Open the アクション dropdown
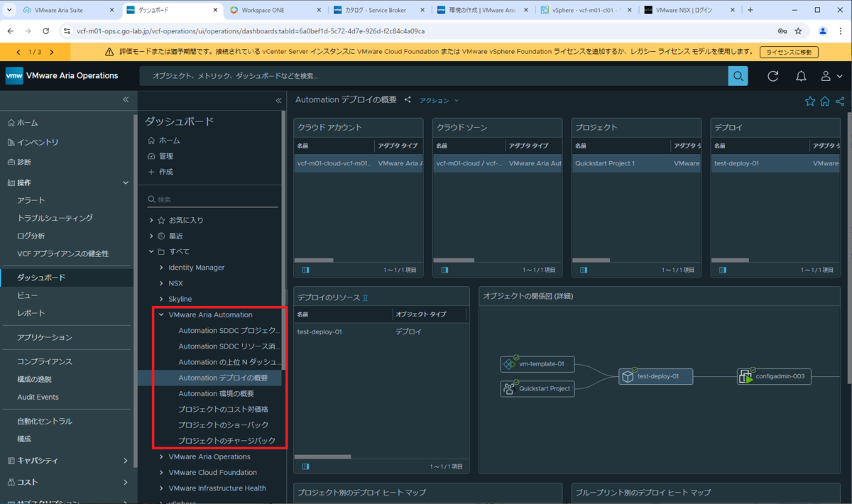852x504 pixels. point(439,101)
